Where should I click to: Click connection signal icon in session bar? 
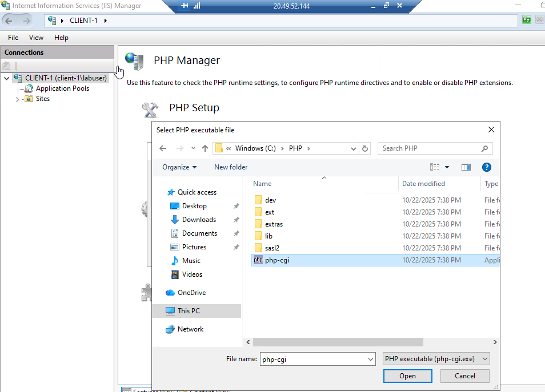[x=197, y=6]
